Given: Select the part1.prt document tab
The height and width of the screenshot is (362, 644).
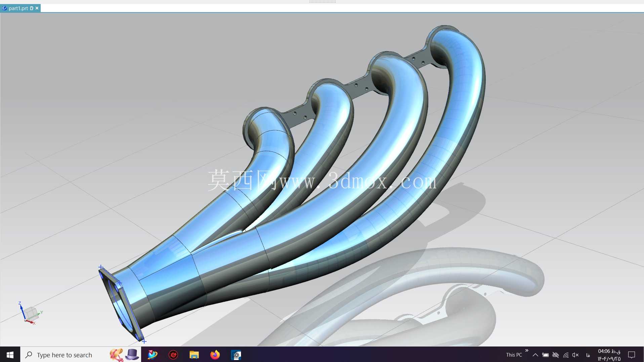Looking at the screenshot, I should pyautogui.click(x=20, y=8).
